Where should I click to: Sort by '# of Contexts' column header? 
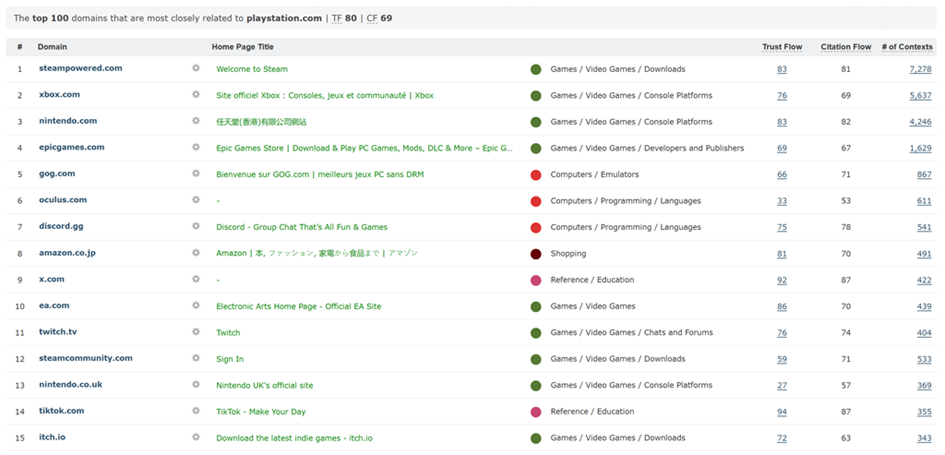click(x=907, y=47)
